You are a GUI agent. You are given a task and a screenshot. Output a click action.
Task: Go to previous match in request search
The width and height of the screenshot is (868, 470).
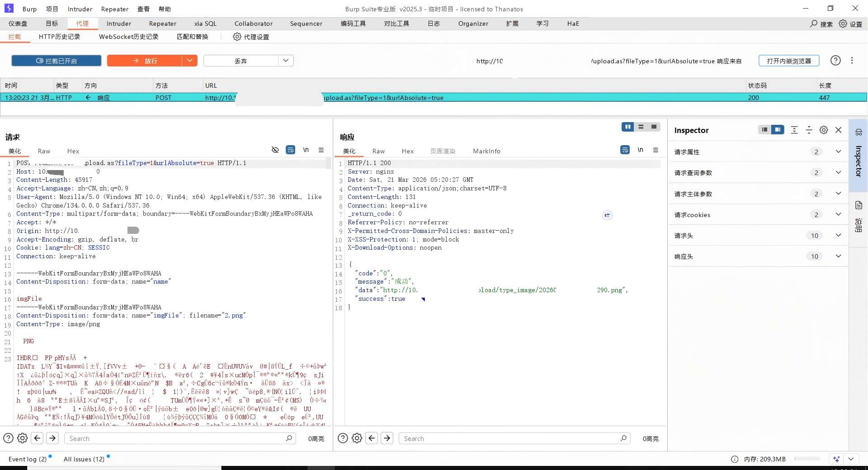[38, 438]
